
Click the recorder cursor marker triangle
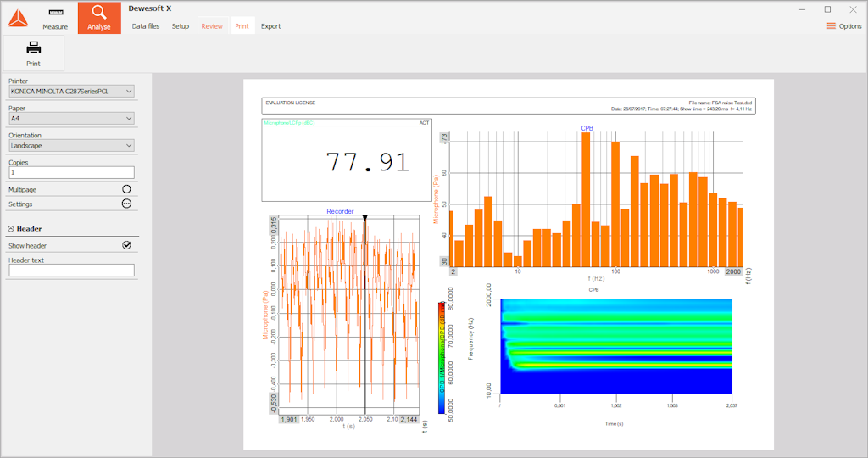point(364,218)
